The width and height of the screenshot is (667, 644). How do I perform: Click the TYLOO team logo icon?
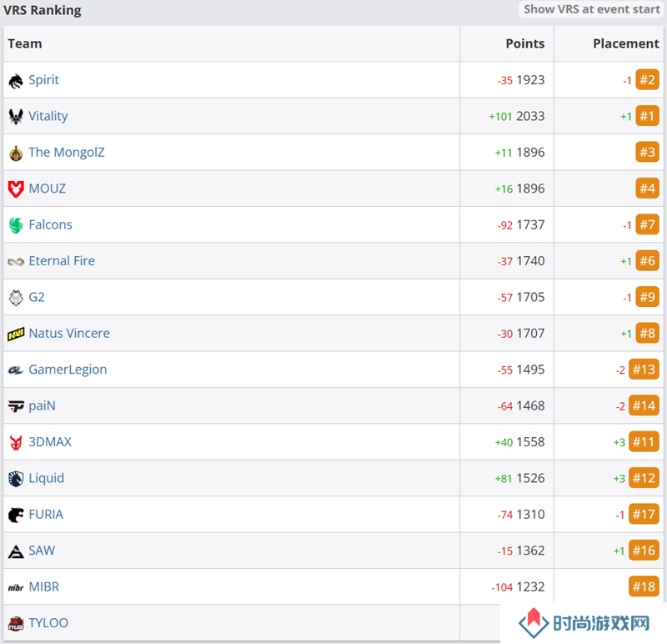click(16, 624)
